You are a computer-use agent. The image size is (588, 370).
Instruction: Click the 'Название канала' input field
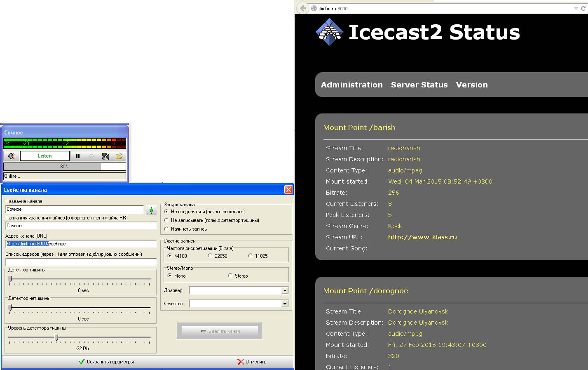pyautogui.click(x=75, y=209)
